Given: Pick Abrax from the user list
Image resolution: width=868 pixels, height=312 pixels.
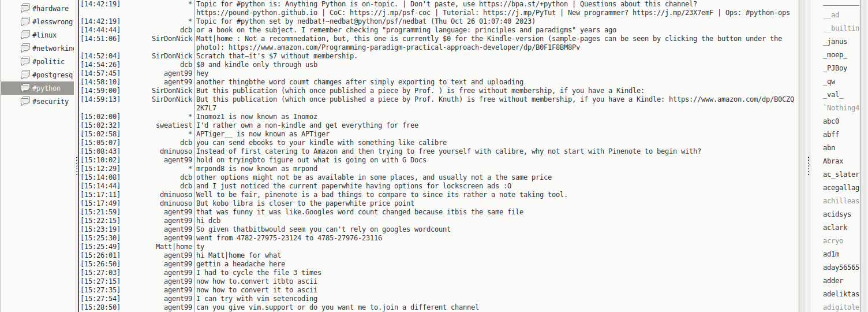Looking at the screenshot, I should click(x=833, y=161).
